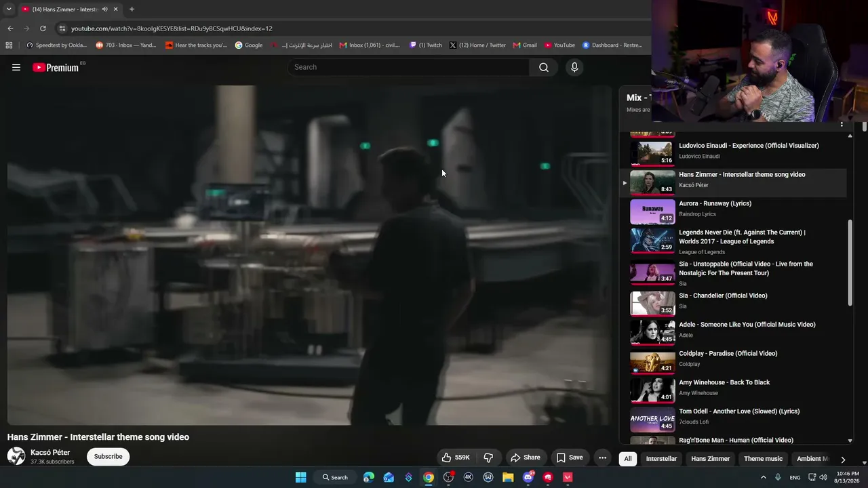Viewport: 868px width, 488px height.
Task: Show hidden system tray icons
Action: click(x=763, y=477)
